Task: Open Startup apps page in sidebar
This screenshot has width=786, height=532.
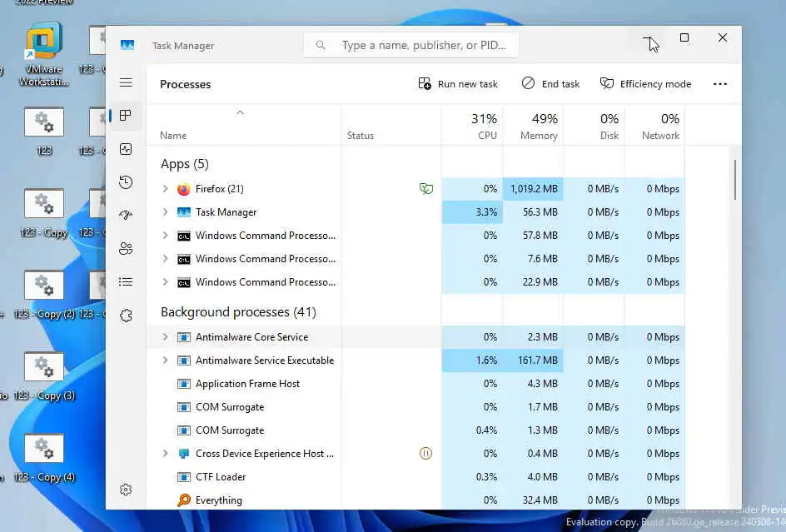Action: pyautogui.click(x=126, y=215)
